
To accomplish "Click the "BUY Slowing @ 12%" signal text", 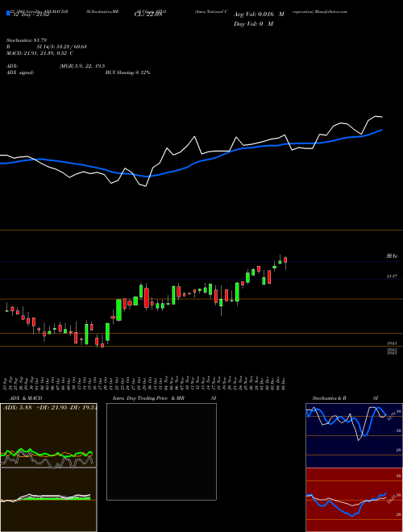I will point(127,73).
